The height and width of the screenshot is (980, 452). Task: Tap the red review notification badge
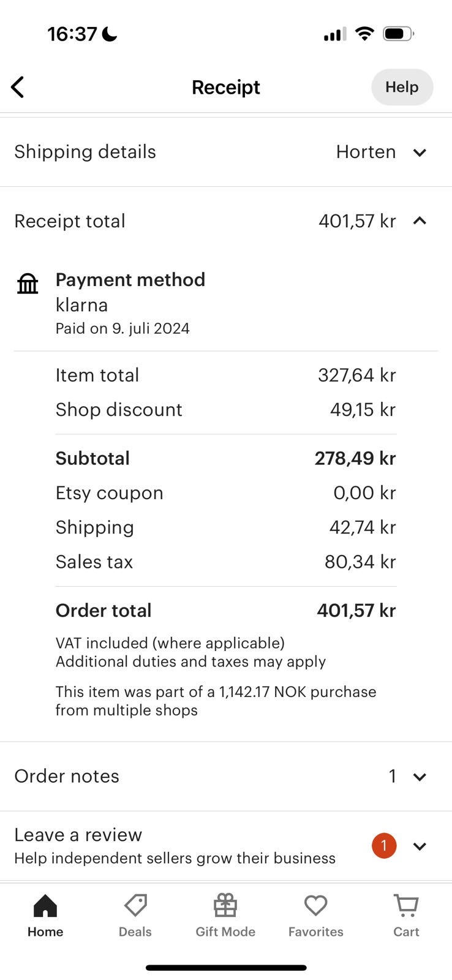[384, 846]
